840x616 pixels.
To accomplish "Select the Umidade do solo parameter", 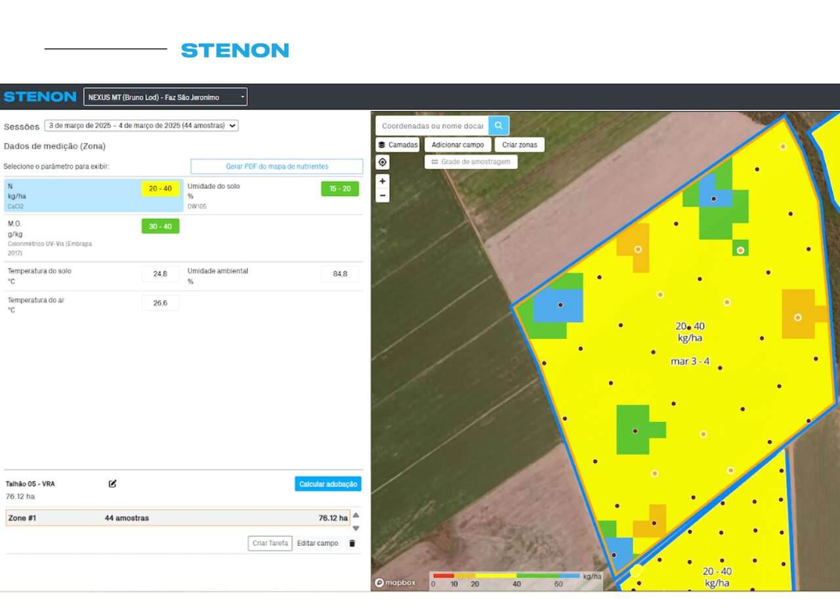I will tap(273, 195).
